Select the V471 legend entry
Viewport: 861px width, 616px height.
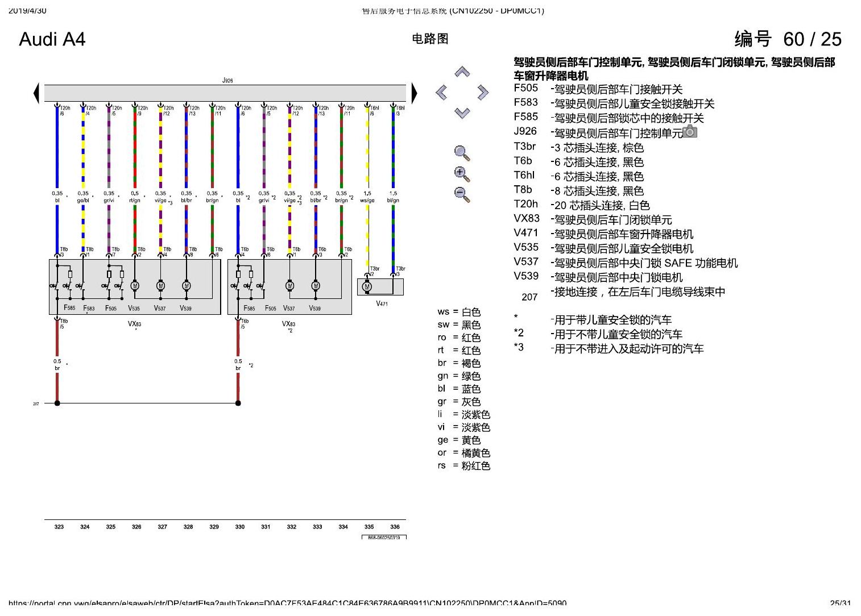tap(604, 234)
